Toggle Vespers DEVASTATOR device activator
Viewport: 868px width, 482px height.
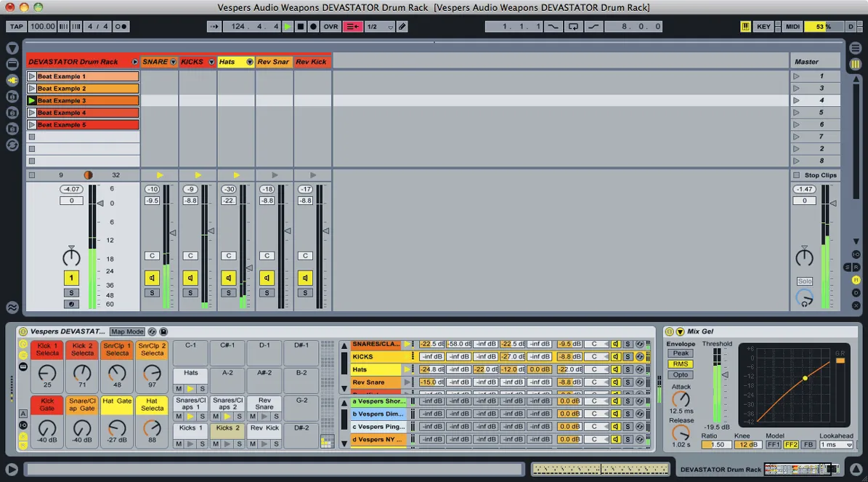pos(23,332)
